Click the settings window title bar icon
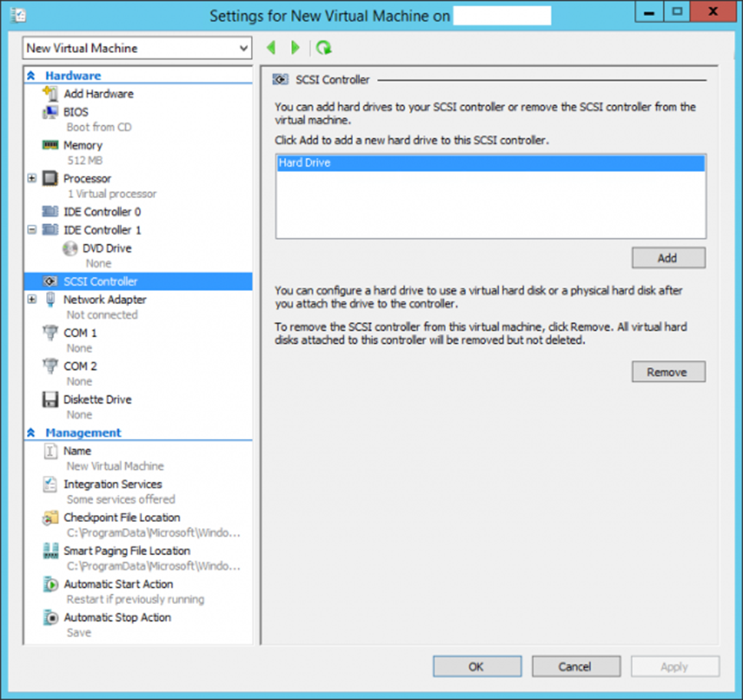 [18, 15]
